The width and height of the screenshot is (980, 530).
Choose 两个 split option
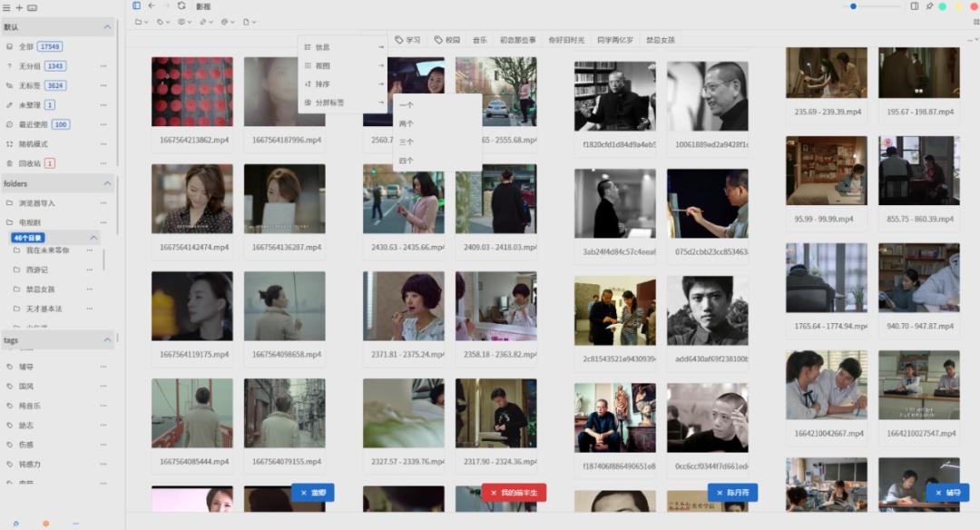tap(436, 123)
